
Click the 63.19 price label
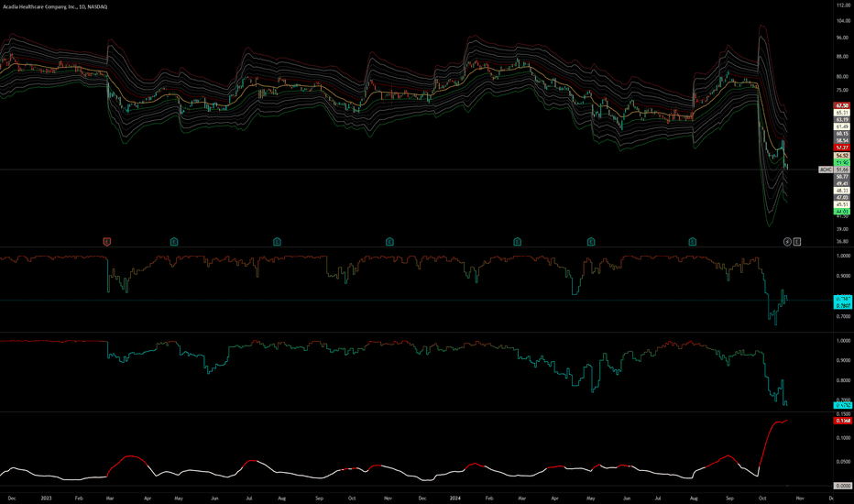842,120
